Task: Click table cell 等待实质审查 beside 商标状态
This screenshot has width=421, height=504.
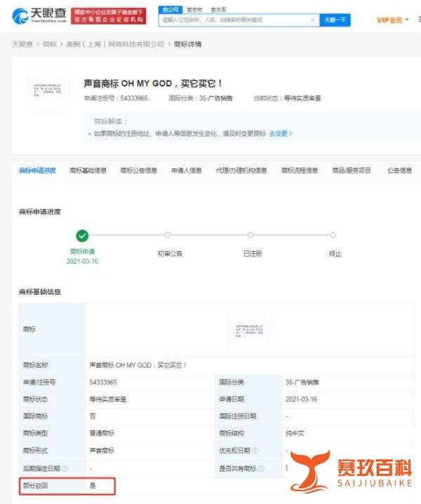Action: 107,399
